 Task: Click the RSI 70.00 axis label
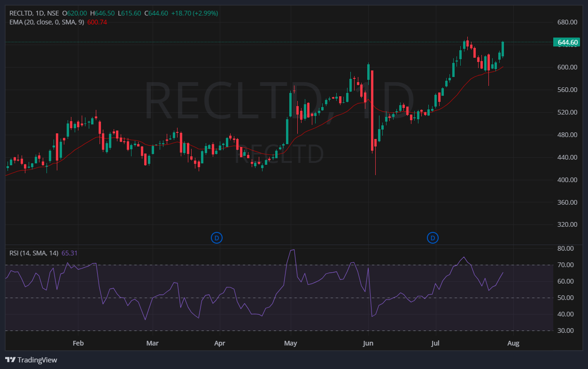coord(565,265)
